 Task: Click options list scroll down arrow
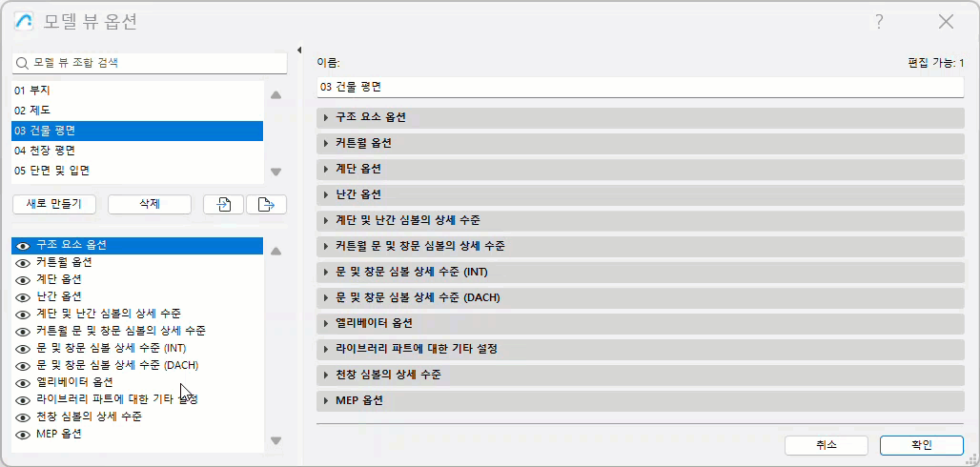(276, 440)
